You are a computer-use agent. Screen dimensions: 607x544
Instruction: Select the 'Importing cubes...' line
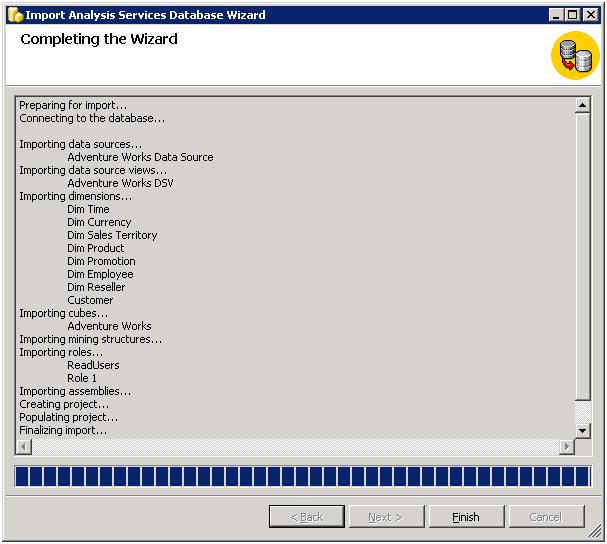coord(63,313)
